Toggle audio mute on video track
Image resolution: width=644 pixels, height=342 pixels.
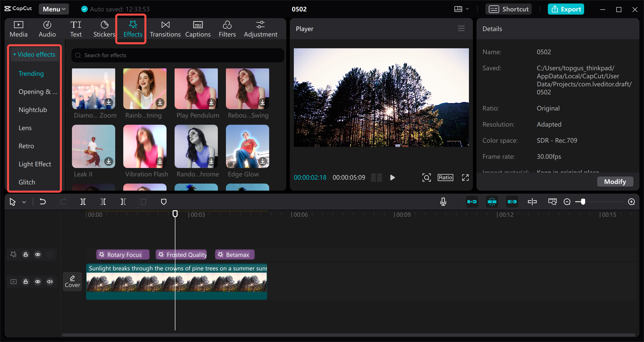click(x=49, y=282)
